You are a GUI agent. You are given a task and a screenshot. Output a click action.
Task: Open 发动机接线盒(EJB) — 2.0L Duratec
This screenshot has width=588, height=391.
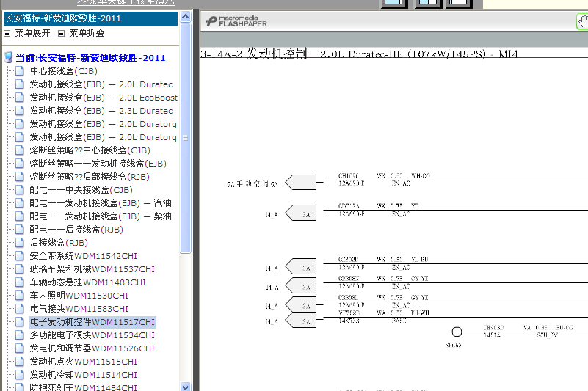coord(101,84)
